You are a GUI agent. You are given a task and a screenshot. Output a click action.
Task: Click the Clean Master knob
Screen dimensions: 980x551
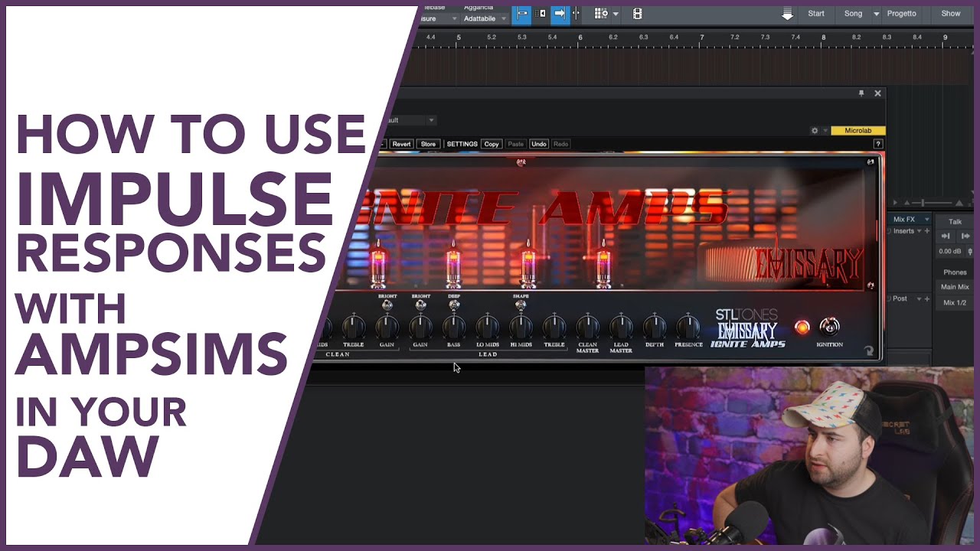click(588, 328)
